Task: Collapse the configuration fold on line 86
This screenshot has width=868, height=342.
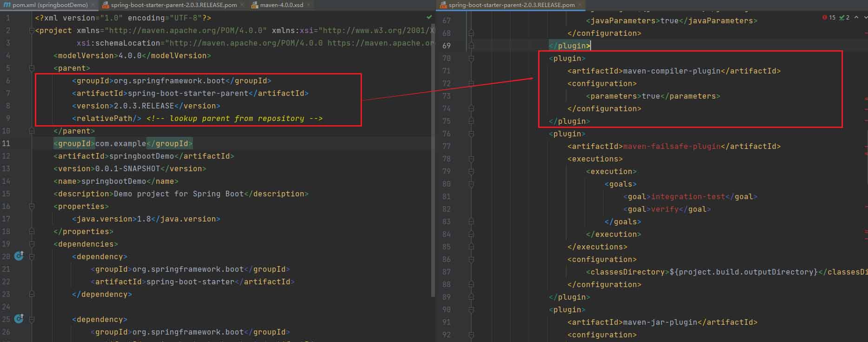Action: click(471, 259)
